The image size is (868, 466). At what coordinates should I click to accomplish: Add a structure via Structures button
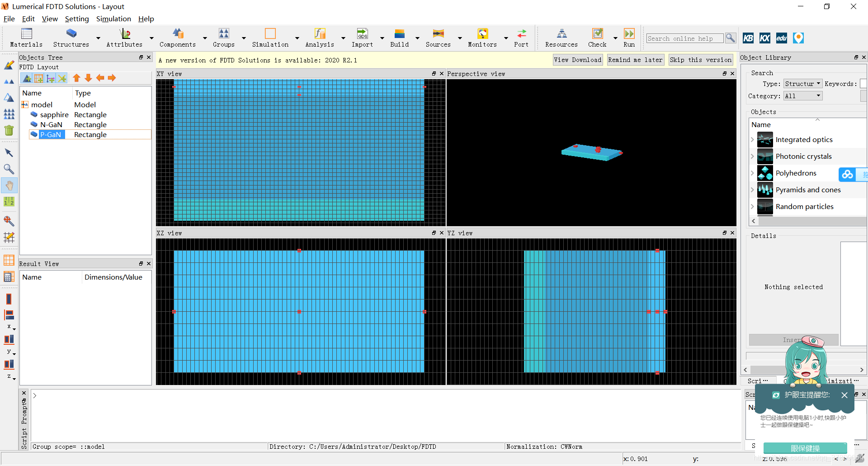point(71,38)
